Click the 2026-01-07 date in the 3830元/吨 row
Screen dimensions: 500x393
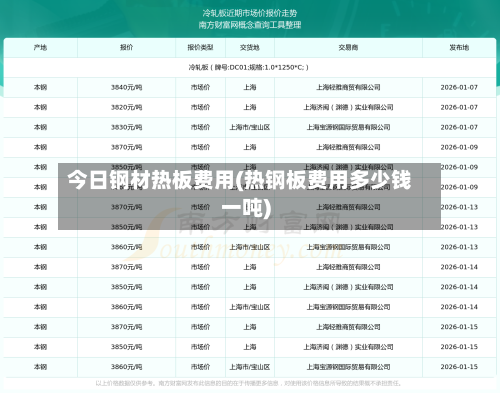point(459,127)
